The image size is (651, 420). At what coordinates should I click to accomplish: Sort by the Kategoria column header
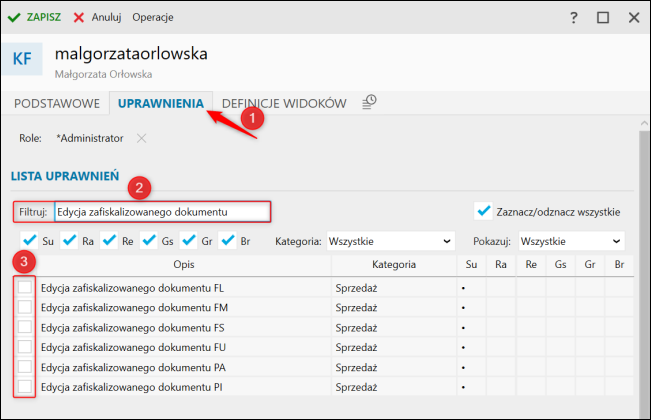[x=394, y=265]
